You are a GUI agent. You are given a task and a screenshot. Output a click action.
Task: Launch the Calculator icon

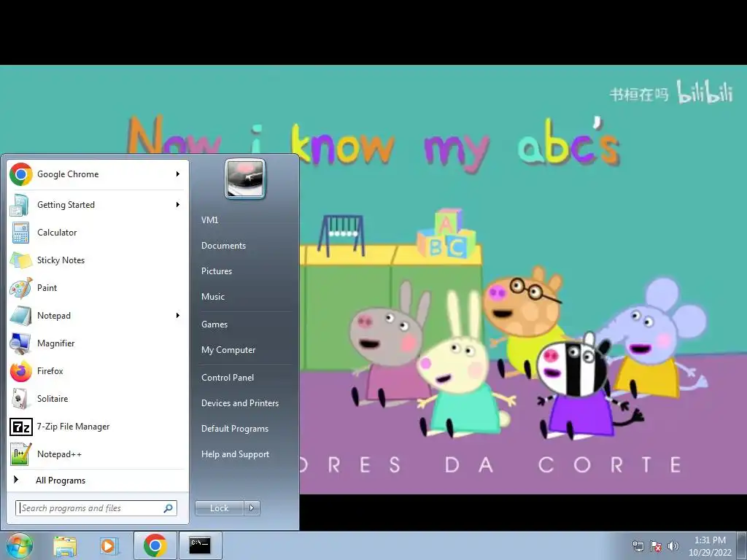(x=21, y=233)
